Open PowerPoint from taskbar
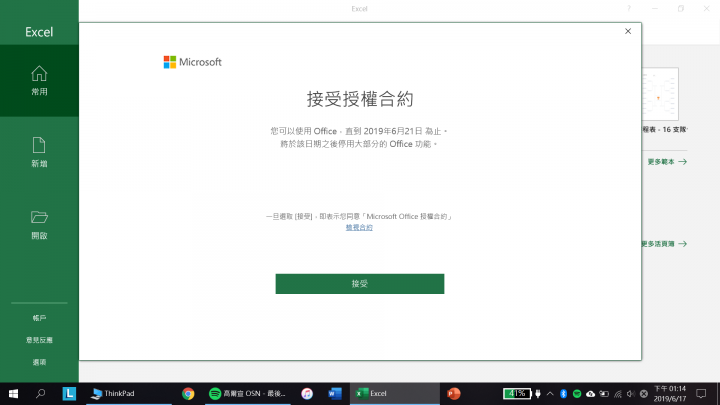720x405 pixels. point(454,394)
